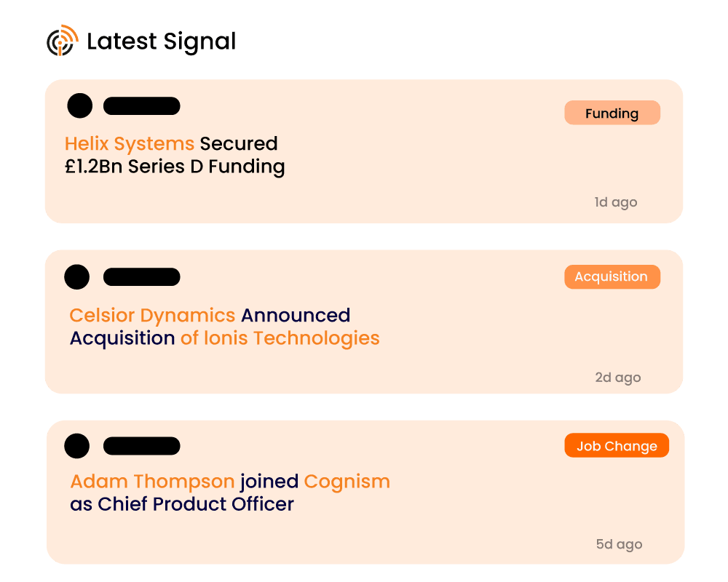Click redacted name bar on job change card
The height and width of the screenshot is (582, 728).
coord(141,446)
